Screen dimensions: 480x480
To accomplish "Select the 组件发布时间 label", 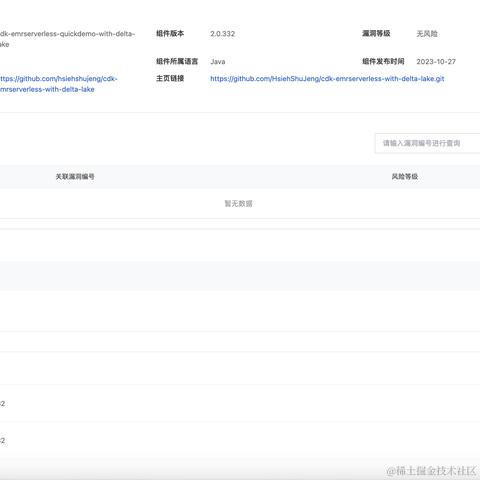I will 383,61.
